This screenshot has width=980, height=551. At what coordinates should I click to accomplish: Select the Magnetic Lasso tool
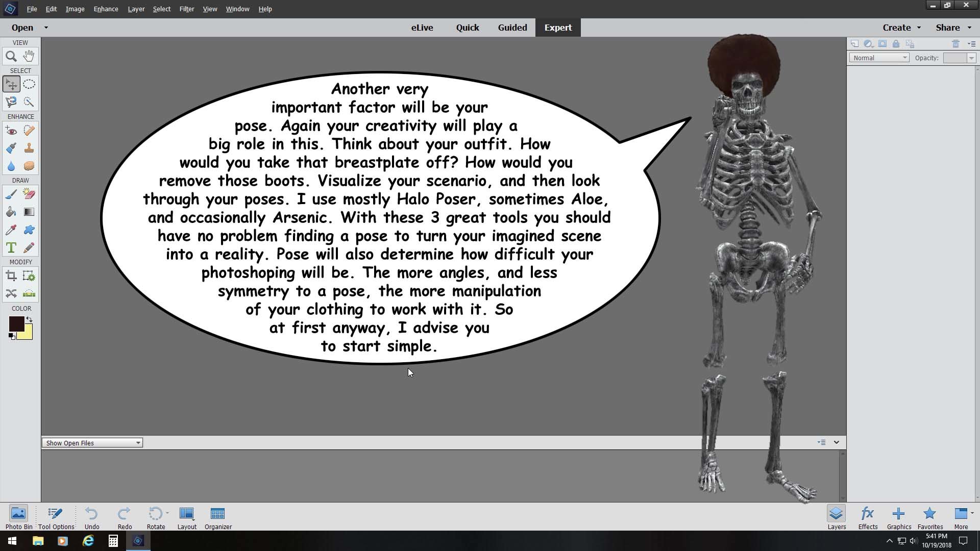(x=11, y=102)
